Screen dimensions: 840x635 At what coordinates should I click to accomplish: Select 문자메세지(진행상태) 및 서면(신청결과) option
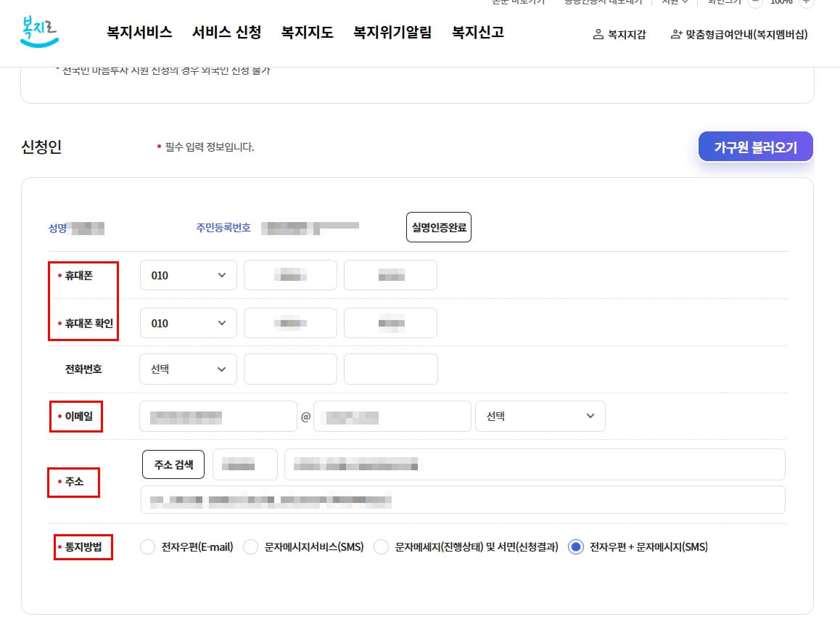(x=381, y=546)
